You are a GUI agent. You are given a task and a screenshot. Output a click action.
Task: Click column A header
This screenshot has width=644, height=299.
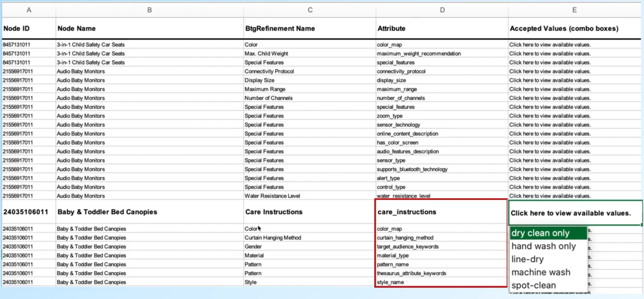coord(29,10)
